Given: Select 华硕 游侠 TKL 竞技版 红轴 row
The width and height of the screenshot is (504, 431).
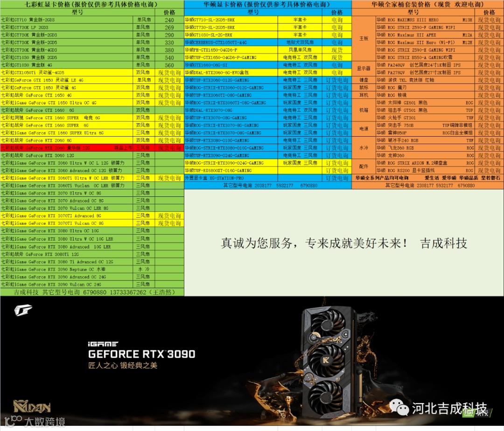Looking at the screenshot, I should tap(440, 80).
